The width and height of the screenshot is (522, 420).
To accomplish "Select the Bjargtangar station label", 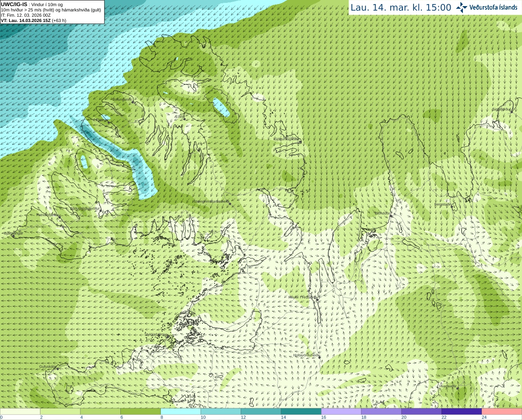I will (13, 233).
